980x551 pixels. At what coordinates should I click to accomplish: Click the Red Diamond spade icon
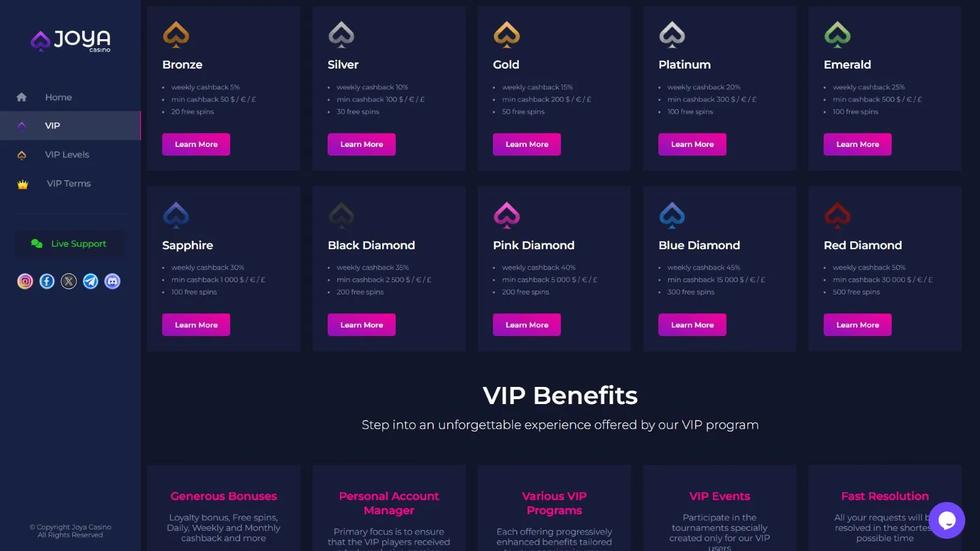[837, 215]
